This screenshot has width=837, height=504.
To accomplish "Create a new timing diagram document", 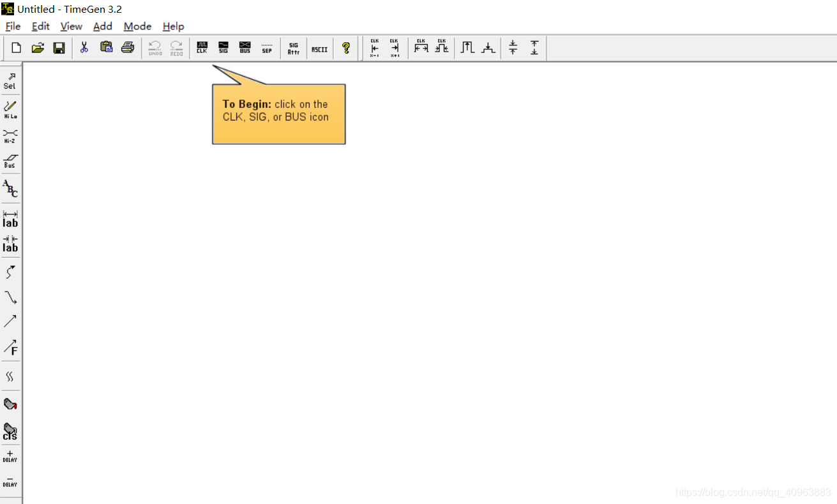I will (x=15, y=48).
